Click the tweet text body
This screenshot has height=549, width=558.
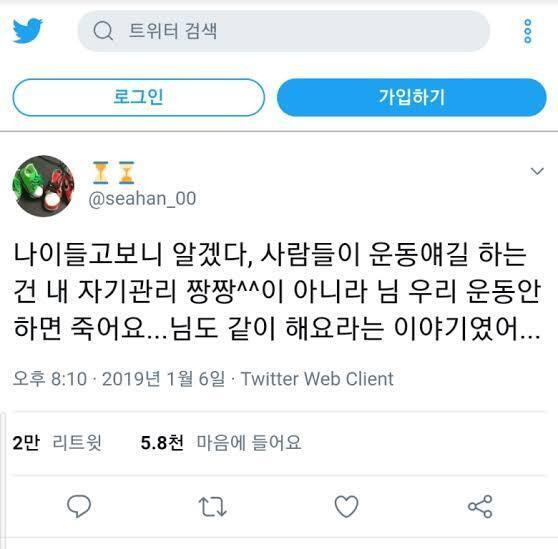tap(277, 291)
